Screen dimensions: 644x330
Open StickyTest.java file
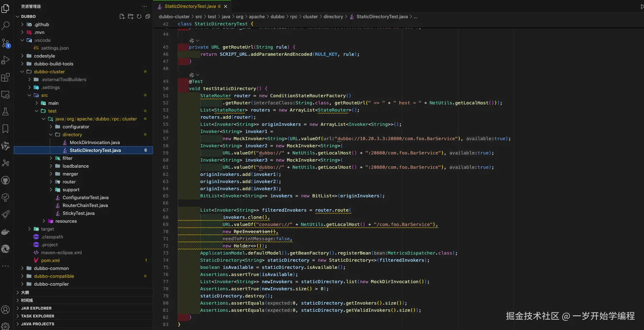click(79, 213)
